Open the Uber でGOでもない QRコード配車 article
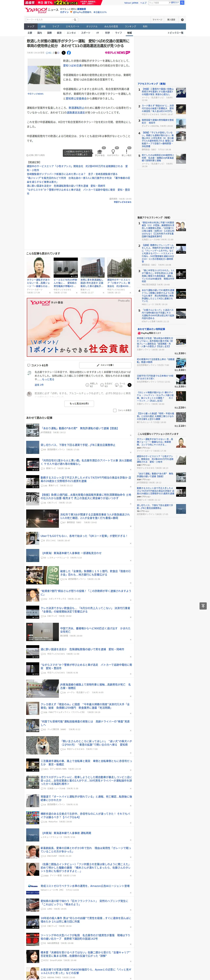Viewport: 210px width, 980px height. [84, 536]
